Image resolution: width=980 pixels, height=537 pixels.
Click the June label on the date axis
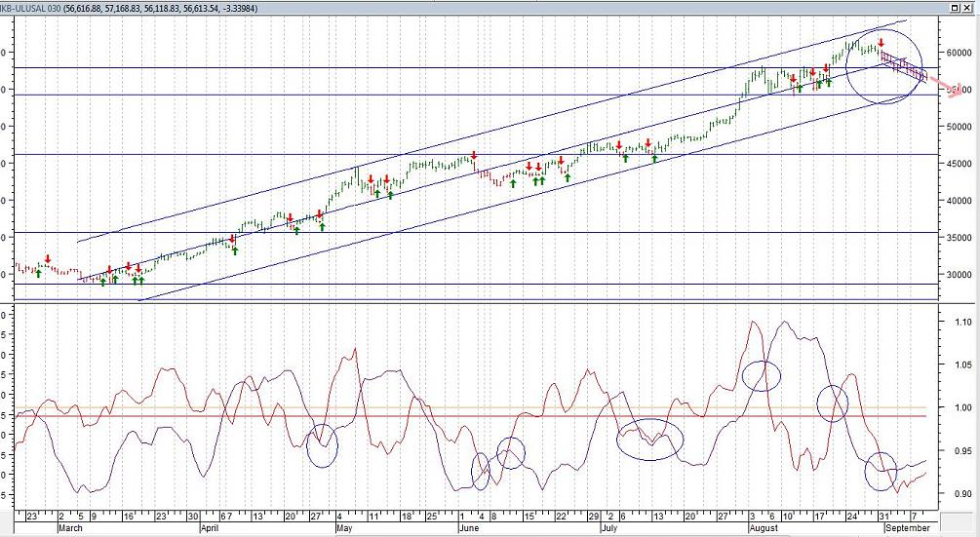tap(468, 528)
